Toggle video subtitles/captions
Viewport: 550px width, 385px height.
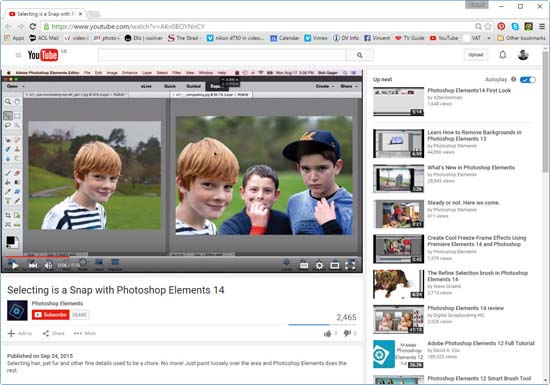pos(304,265)
